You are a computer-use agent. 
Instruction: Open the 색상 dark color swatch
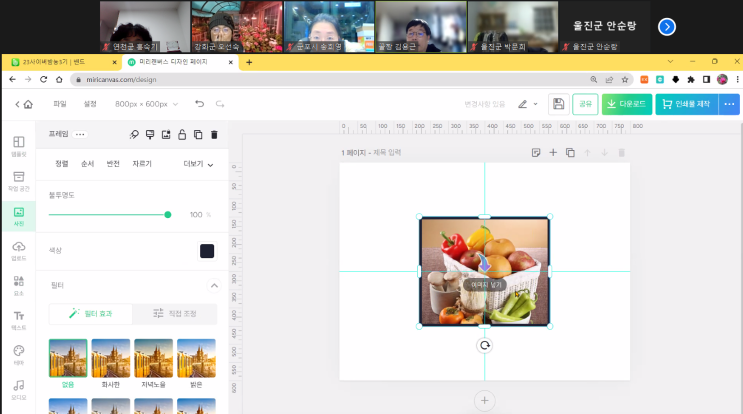pyautogui.click(x=207, y=251)
